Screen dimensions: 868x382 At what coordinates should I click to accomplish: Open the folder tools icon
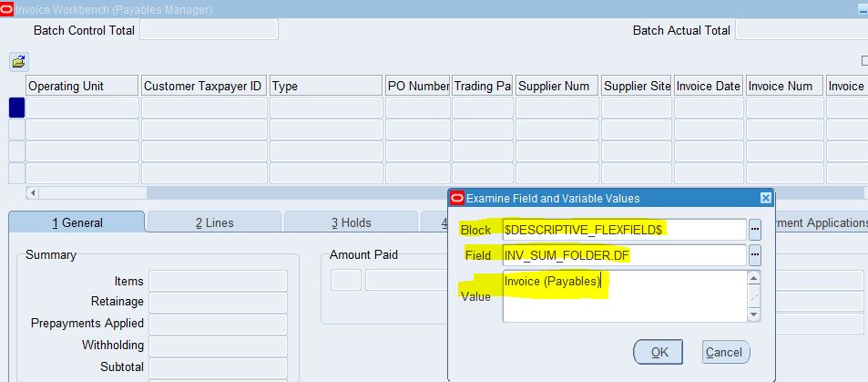[19, 62]
